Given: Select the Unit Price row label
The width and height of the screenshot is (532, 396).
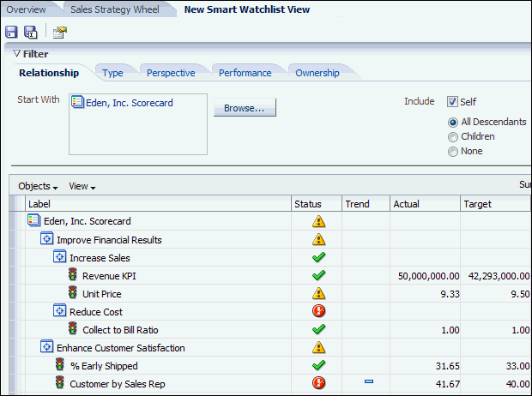Looking at the screenshot, I should (x=102, y=294).
